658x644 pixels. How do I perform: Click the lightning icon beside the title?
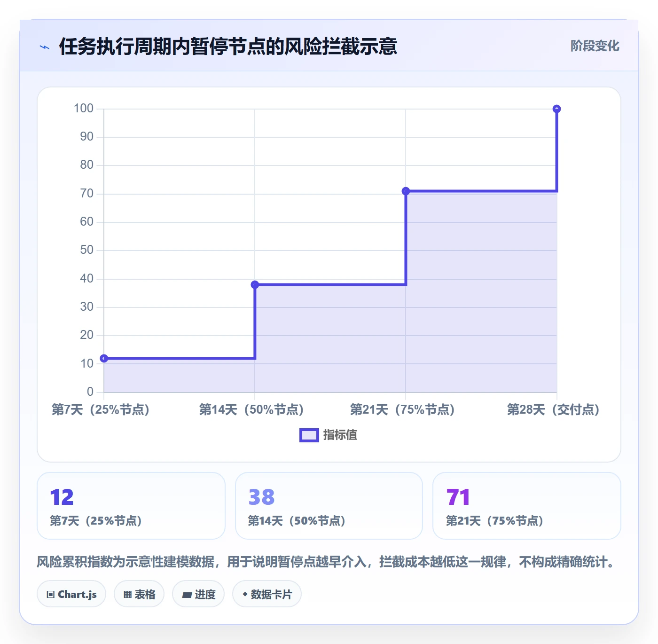(x=45, y=47)
